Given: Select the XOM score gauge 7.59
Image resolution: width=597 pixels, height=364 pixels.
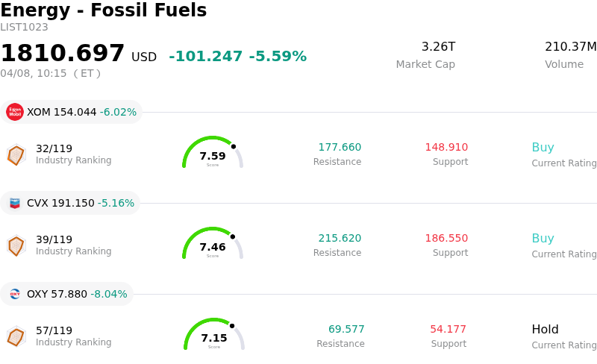Looking at the screenshot, I should [x=213, y=153].
